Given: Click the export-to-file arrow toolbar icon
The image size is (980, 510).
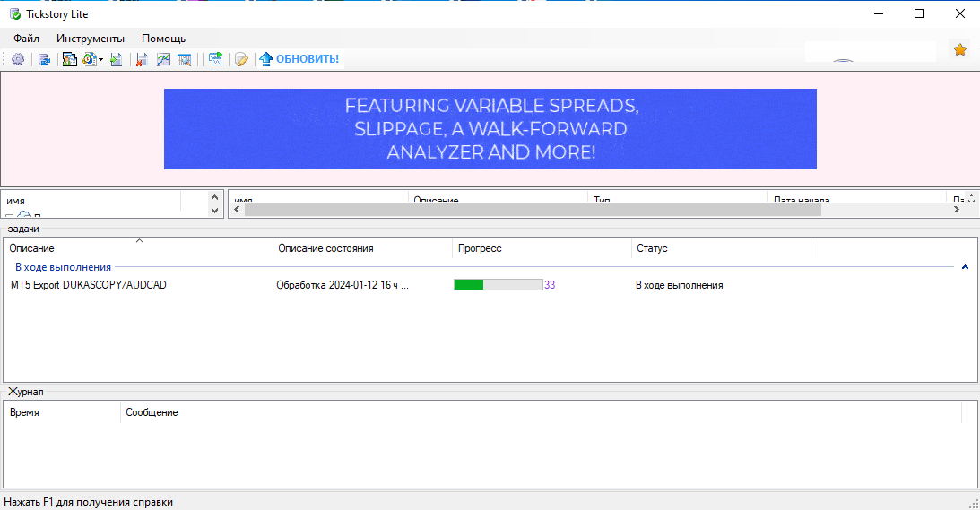Looking at the screenshot, I should pos(117,59).
